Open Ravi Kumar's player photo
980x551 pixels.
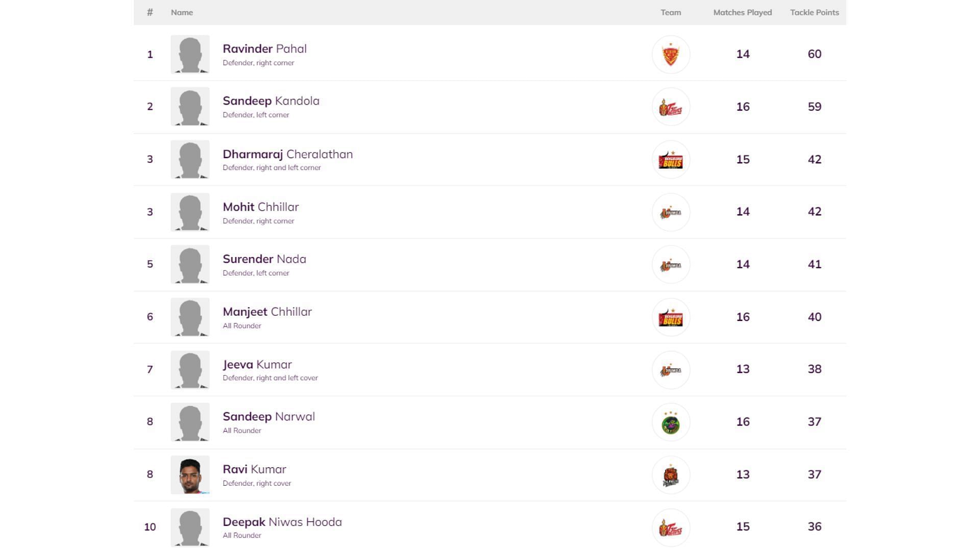[190, 475]
